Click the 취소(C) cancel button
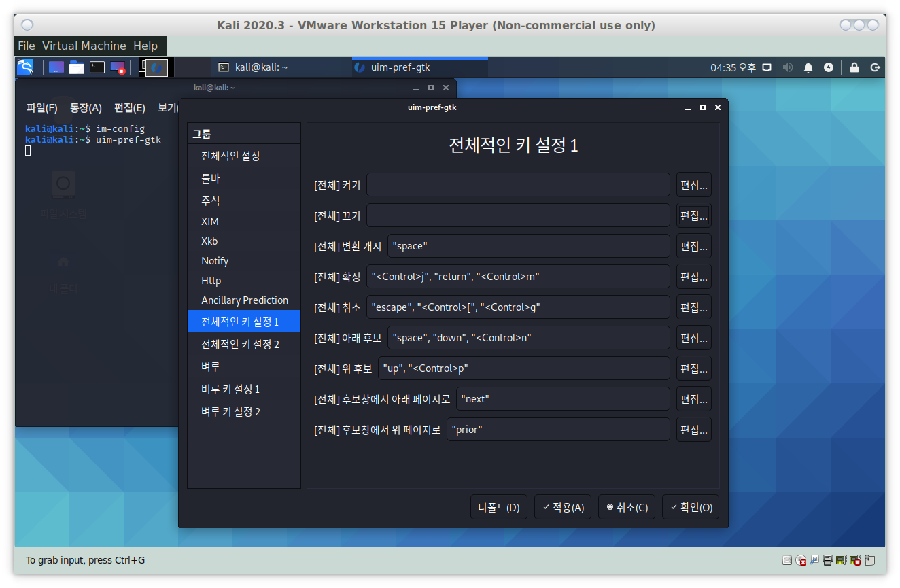 coord(627,507)
